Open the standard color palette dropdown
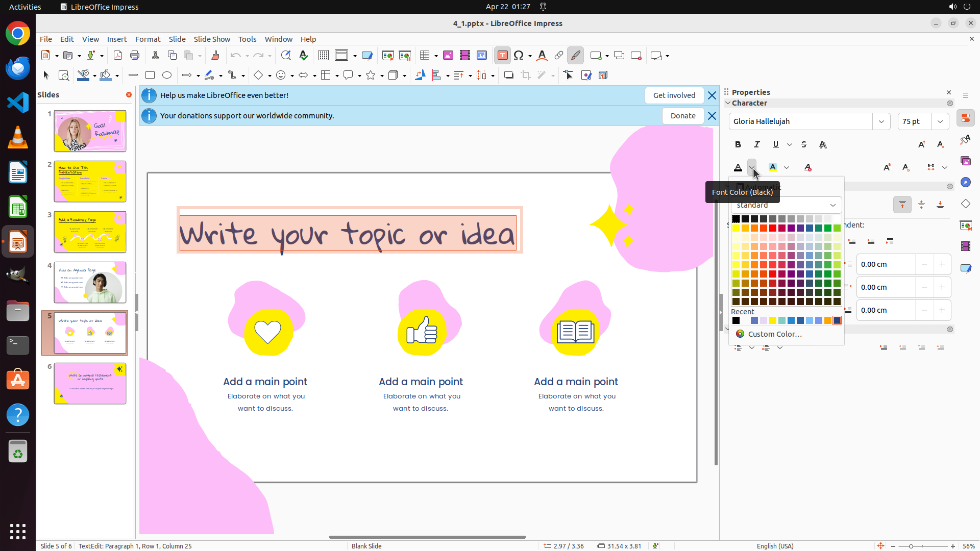 pos(833,205)
